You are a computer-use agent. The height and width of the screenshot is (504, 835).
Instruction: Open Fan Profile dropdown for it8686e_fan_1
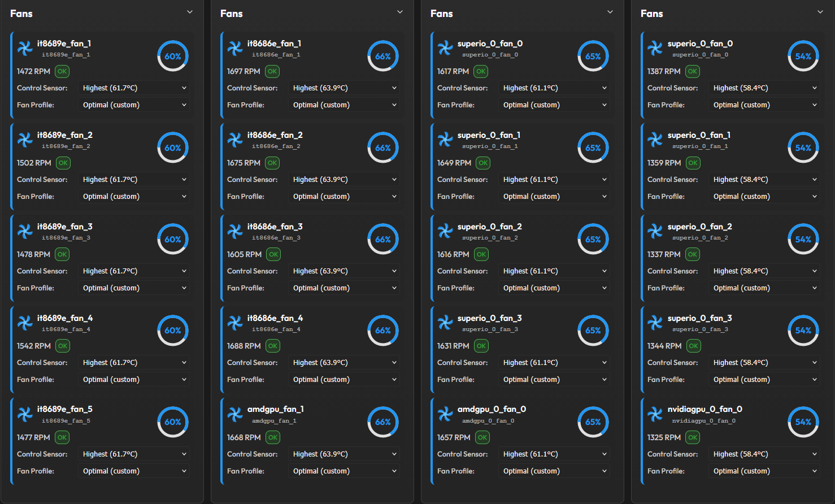(x=344, y=105)
